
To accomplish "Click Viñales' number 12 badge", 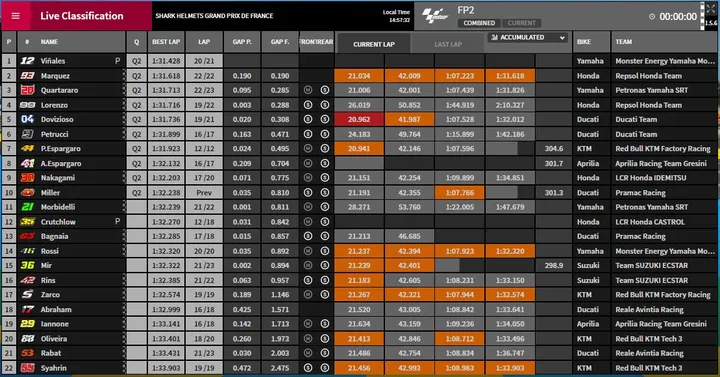I will click(28, 61).
